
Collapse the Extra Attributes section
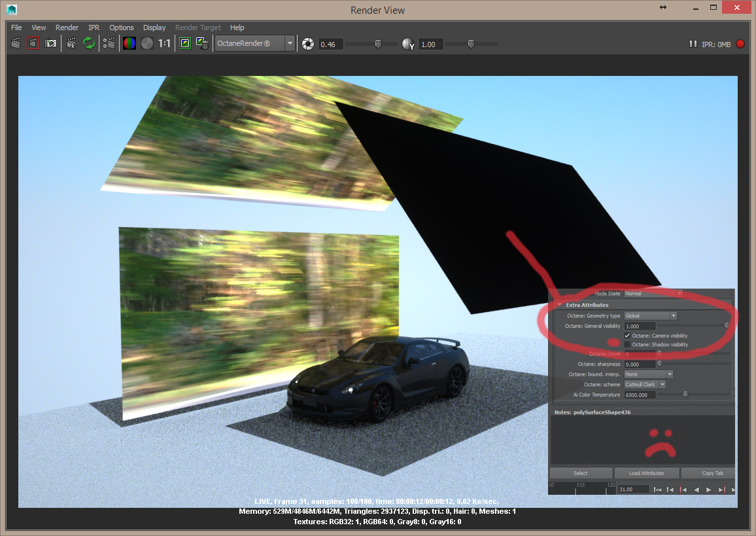pos(559,305)
